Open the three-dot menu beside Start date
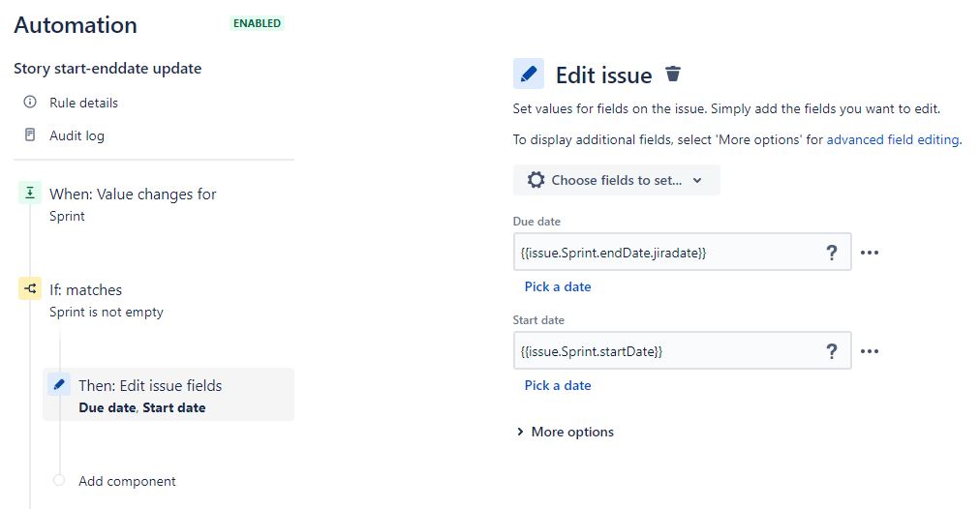 pos(870,351)
